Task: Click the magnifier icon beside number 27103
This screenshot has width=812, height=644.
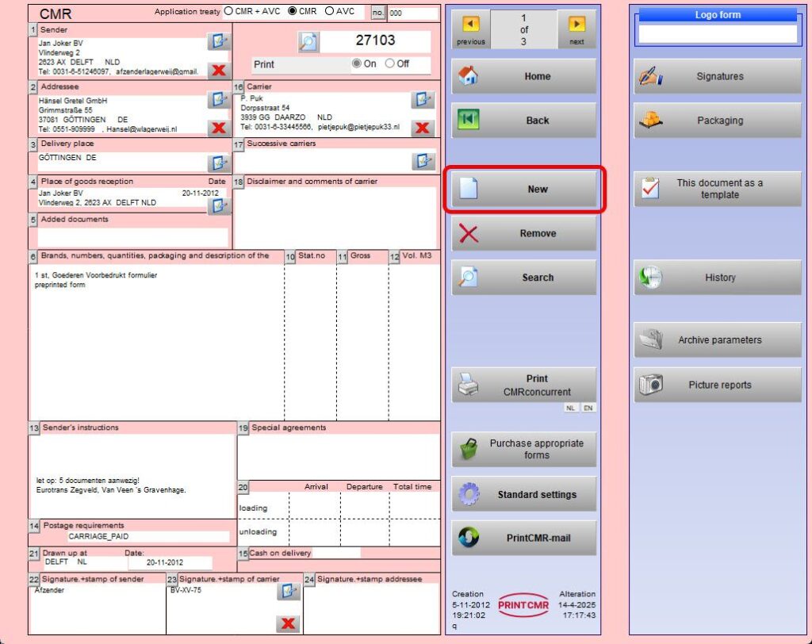Action: coord(308,42)
